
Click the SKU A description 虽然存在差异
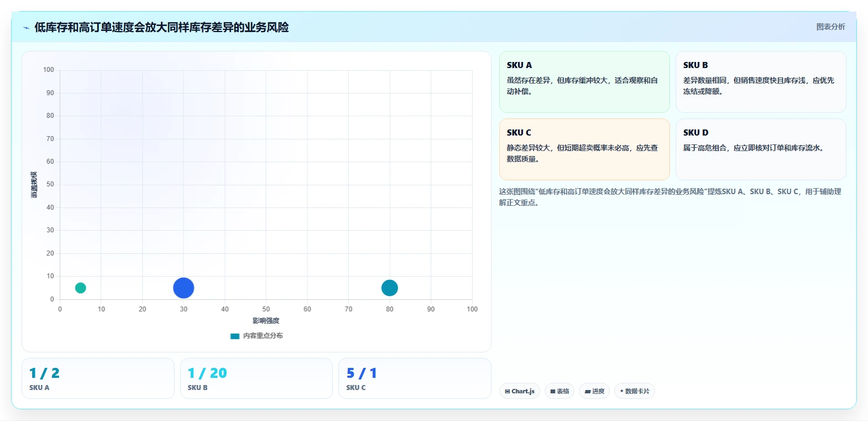coord(582,86)
